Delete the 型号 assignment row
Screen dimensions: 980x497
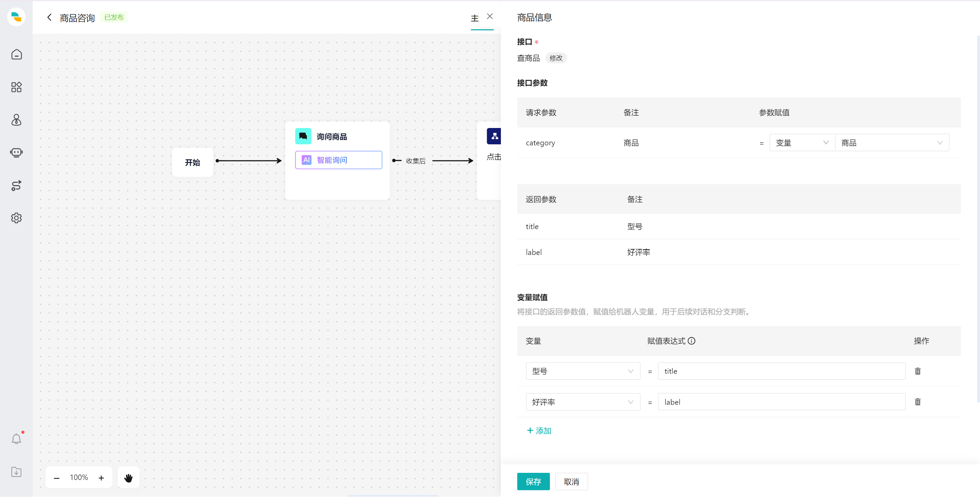[918, 371]
